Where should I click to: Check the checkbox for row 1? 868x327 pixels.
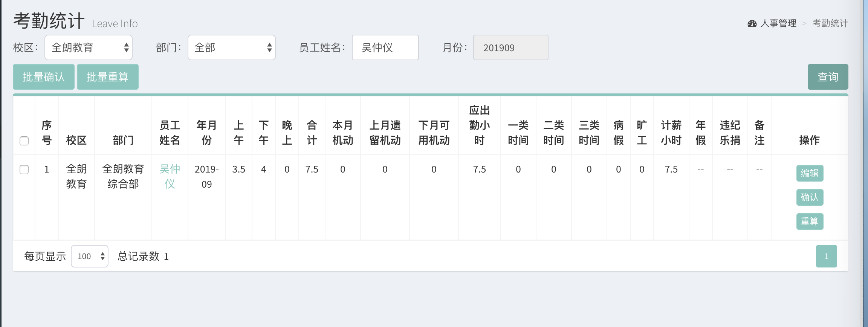pyautogui.click(x=24, y=170)
